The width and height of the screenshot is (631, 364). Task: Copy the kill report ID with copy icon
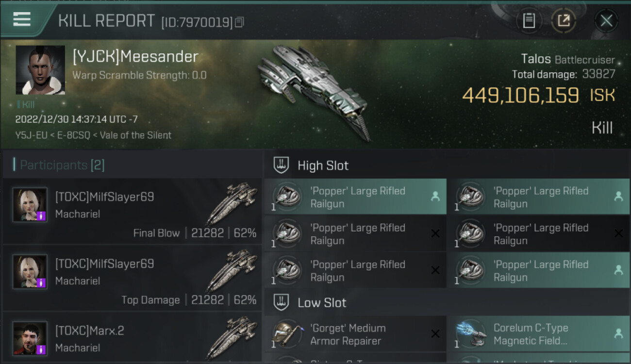[239, 22]
